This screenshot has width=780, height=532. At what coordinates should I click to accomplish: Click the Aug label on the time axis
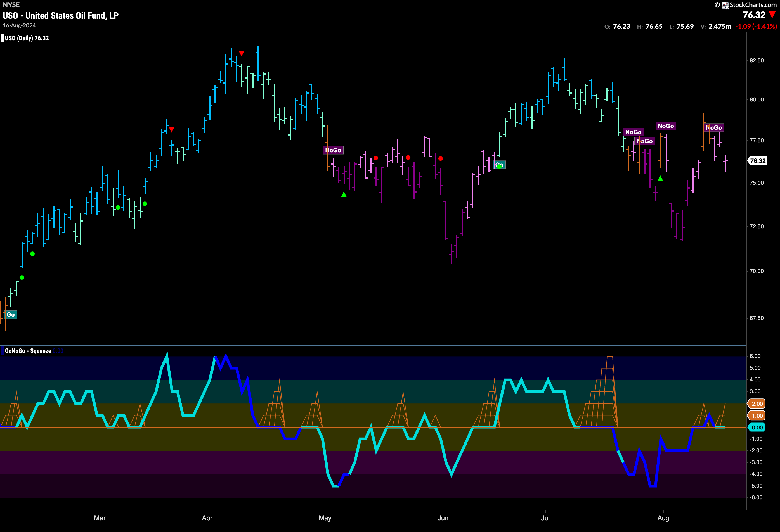(663, 518)
